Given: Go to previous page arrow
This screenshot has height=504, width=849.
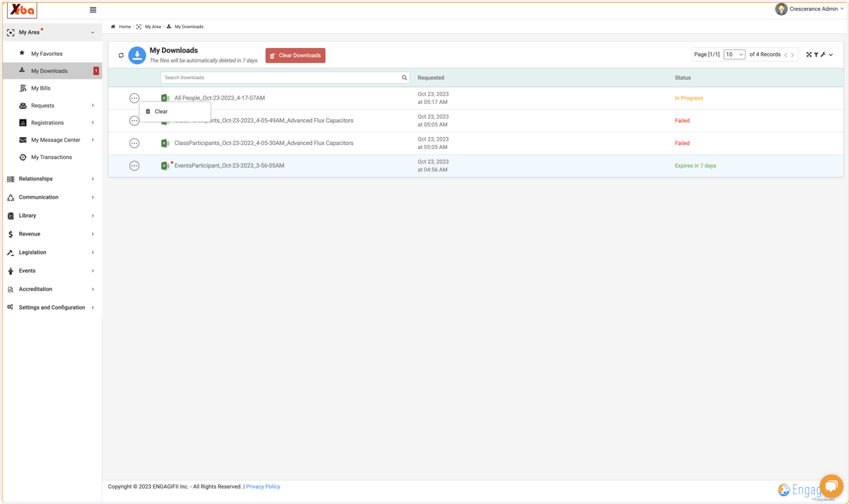Looking at the screenshot, I should tap(785, 55).
